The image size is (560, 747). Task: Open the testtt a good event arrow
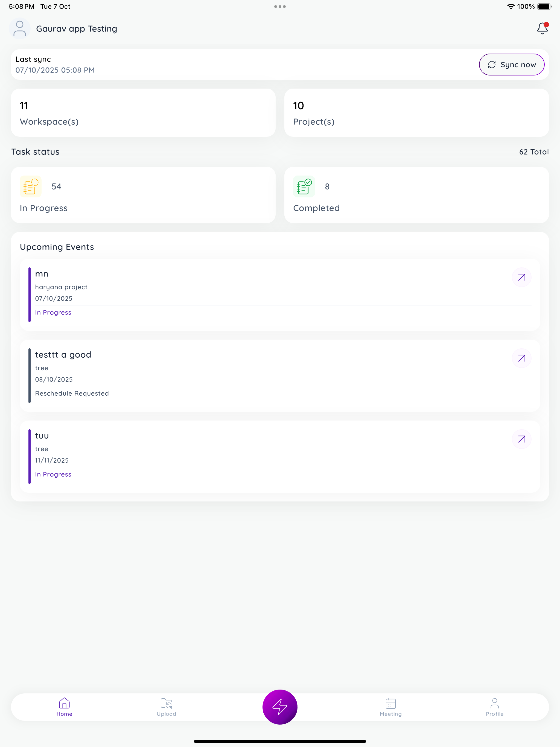521,358
